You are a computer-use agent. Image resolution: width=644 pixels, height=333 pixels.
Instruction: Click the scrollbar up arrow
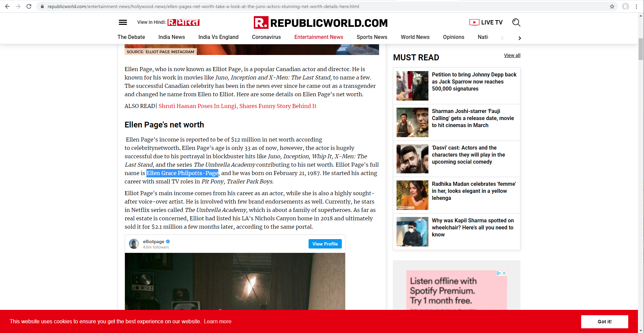641,15
